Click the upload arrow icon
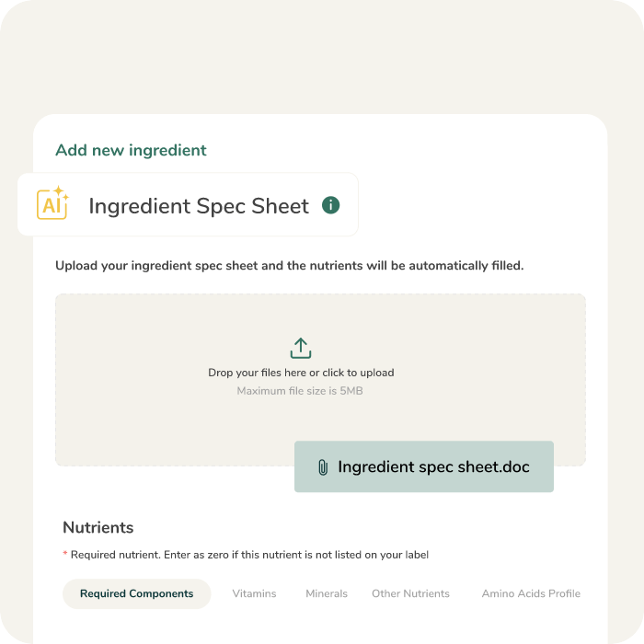The image size is (644, 644). tap(301, 349)
